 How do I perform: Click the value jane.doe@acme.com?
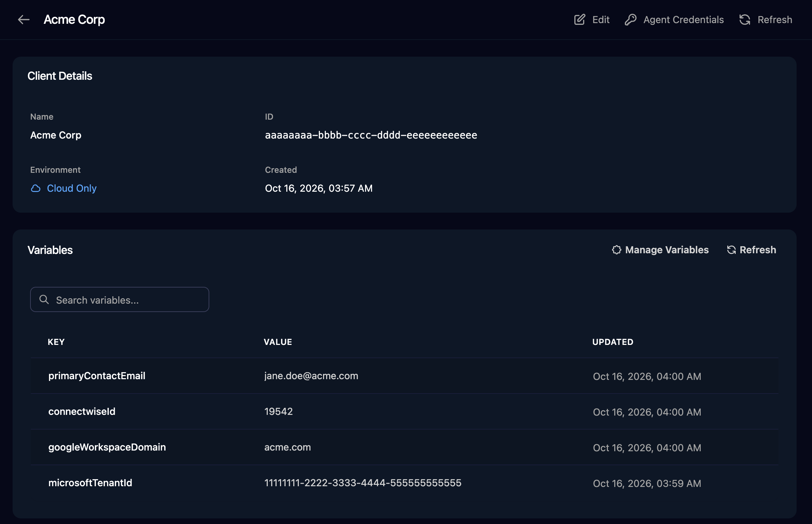pos(311,376)
